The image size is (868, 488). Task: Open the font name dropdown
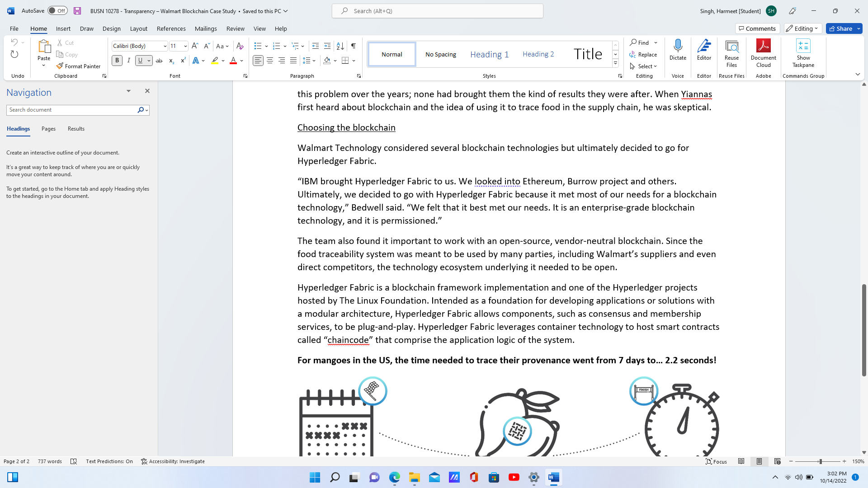[165, 46]
